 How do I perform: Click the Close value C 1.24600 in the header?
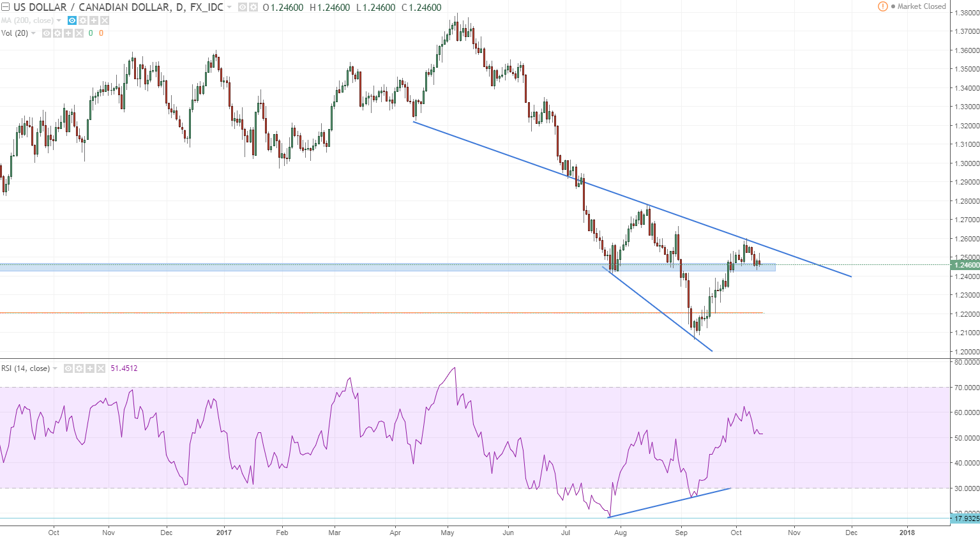(x=421, y=8)
